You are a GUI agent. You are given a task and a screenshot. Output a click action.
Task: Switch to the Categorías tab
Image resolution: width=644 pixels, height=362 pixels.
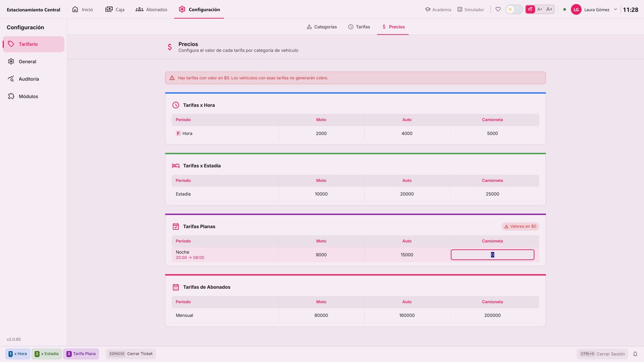point(322,27)
